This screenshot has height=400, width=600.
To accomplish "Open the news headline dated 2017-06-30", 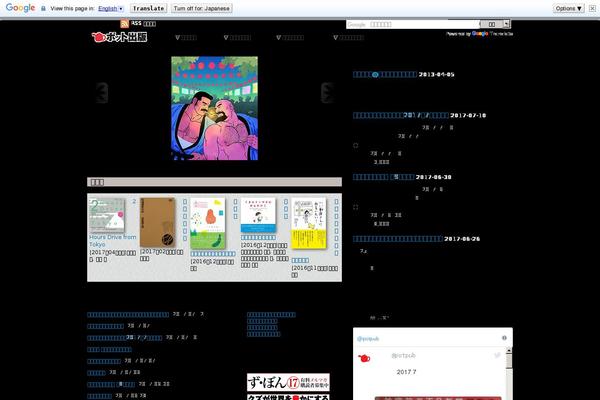I will (x=383, y=177).
